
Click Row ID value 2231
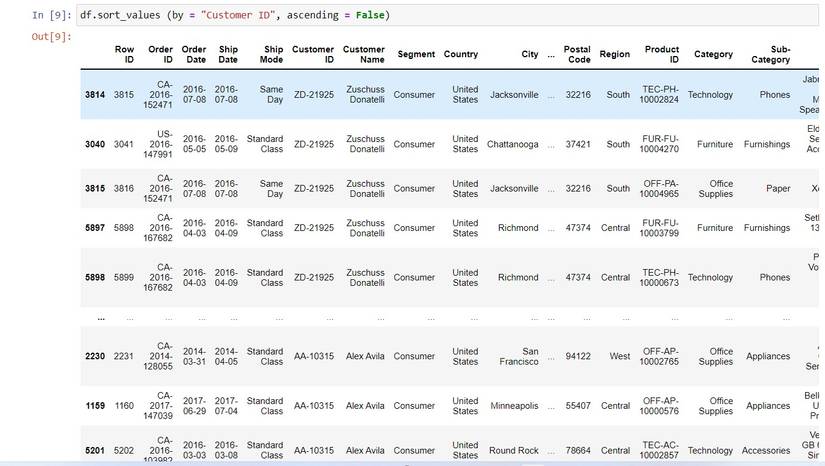tap(124, 356)
